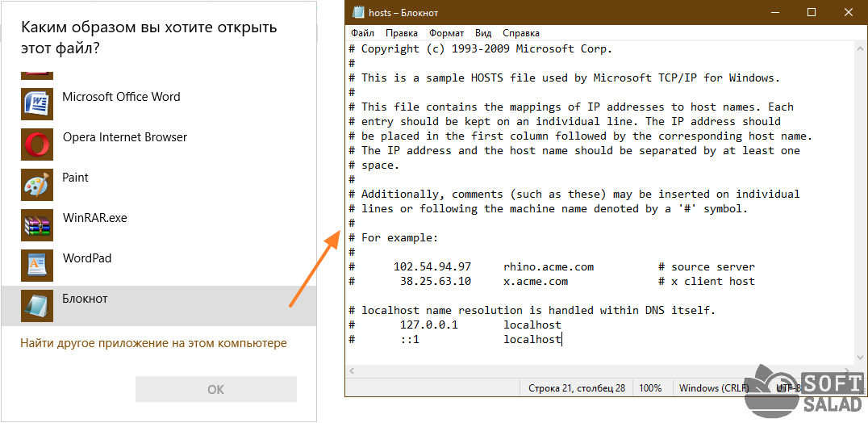
Task: Select the WordPad document icon
Action: coord(37,266)
